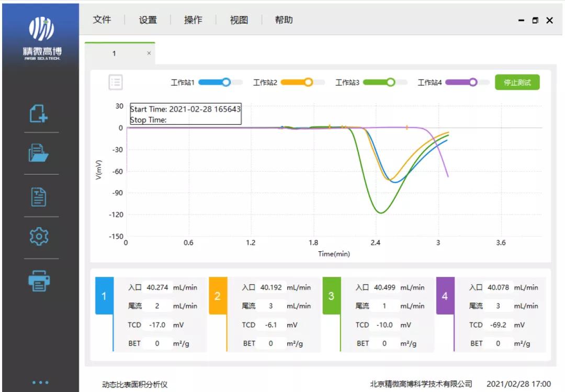Click the new file icon in sidebar
The width and height of the screenshot is (565, 392).
click(39, 113)
